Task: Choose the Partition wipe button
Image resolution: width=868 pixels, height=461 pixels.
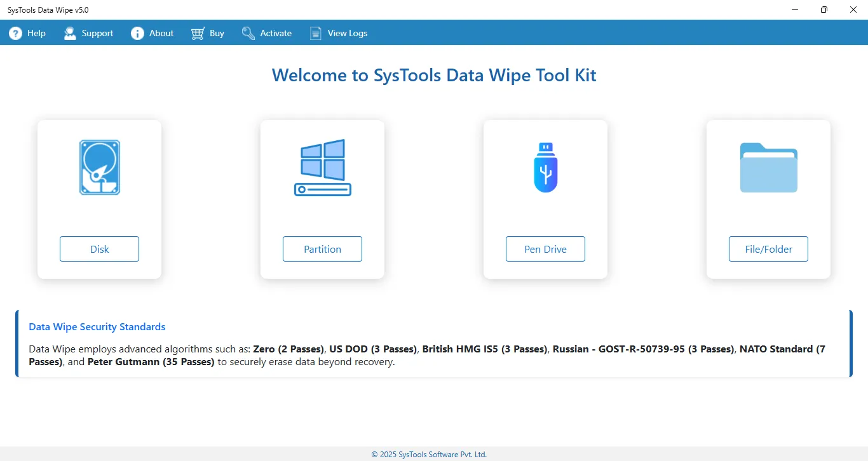Action: pos(323,249)
